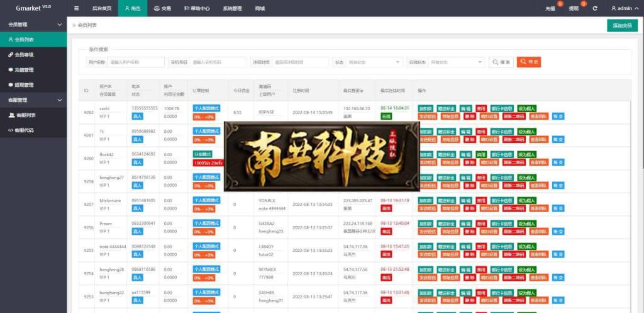The image size is (644, 313).
Task: Open the 注册时间 date picker field
Action: pyautogui.click(x=300, y=62)
